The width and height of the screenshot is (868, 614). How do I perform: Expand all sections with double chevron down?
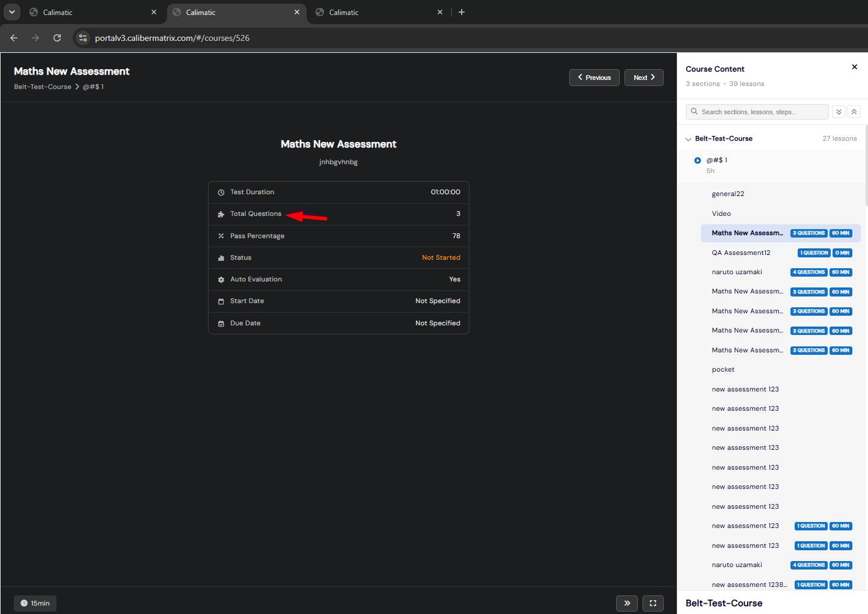839,112
